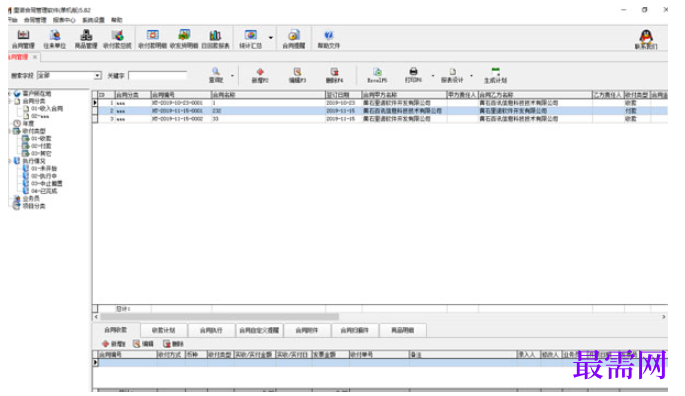
Task: Switch to the 合同执行 tab
Action: pos(211,330)
